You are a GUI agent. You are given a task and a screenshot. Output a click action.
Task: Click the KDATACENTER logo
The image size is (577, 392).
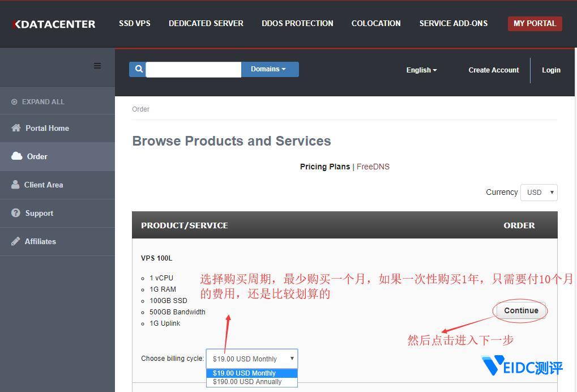pyautogui.click(x=53, y=24)
